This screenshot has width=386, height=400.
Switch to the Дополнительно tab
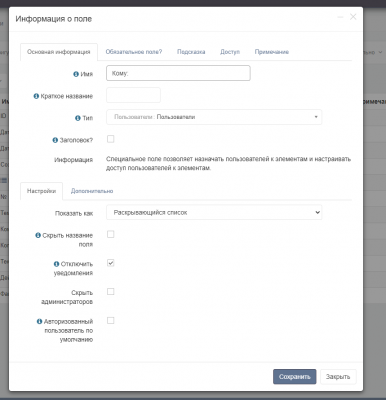(x=92, y=191)
